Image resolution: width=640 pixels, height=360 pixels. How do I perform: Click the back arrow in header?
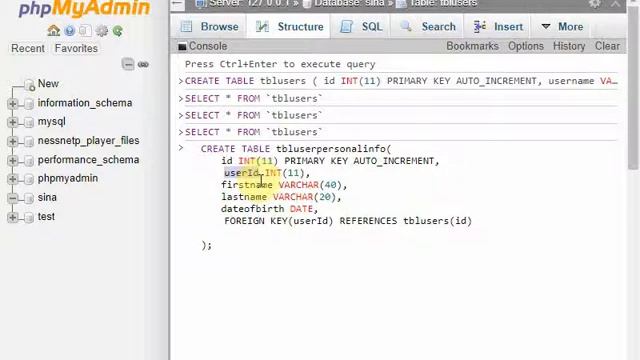pyautogui.click(x=177, y=4)
